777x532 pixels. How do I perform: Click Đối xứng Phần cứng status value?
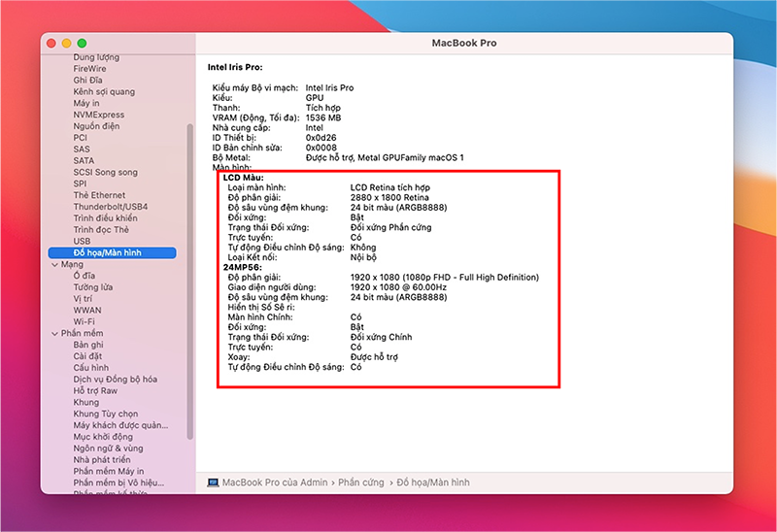(x=391, y=227)
